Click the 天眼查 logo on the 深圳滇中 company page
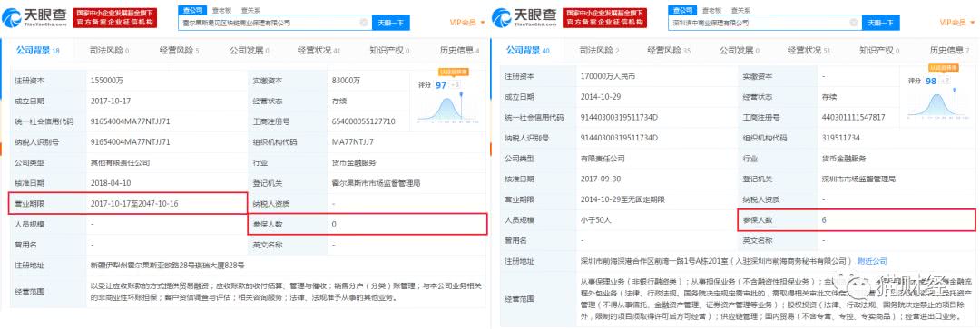980x329 pixels. pos(524,17)
